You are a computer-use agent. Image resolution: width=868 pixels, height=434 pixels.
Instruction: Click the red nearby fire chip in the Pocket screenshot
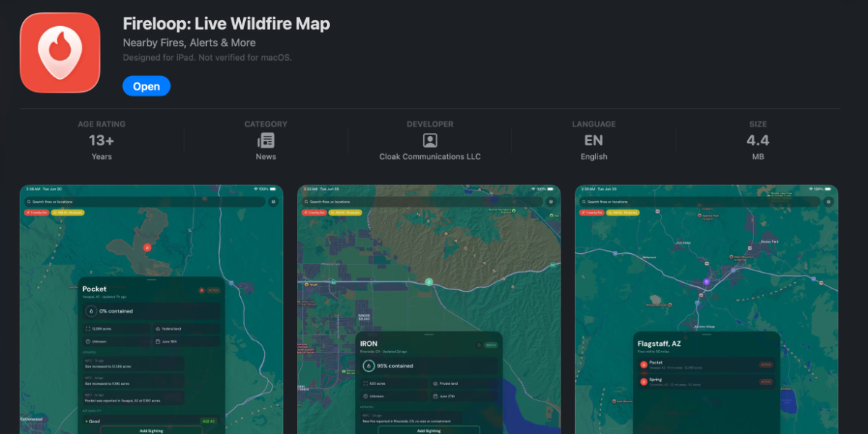(36, 213)
